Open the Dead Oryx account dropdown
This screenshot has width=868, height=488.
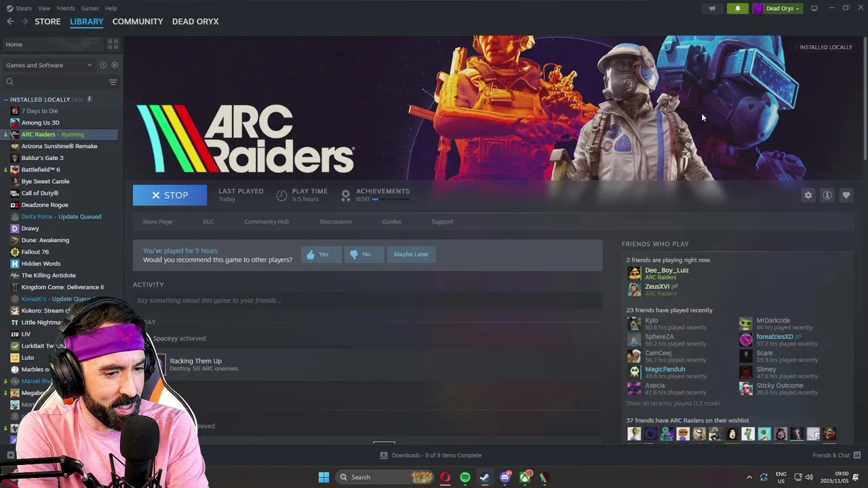click(777, 8)
